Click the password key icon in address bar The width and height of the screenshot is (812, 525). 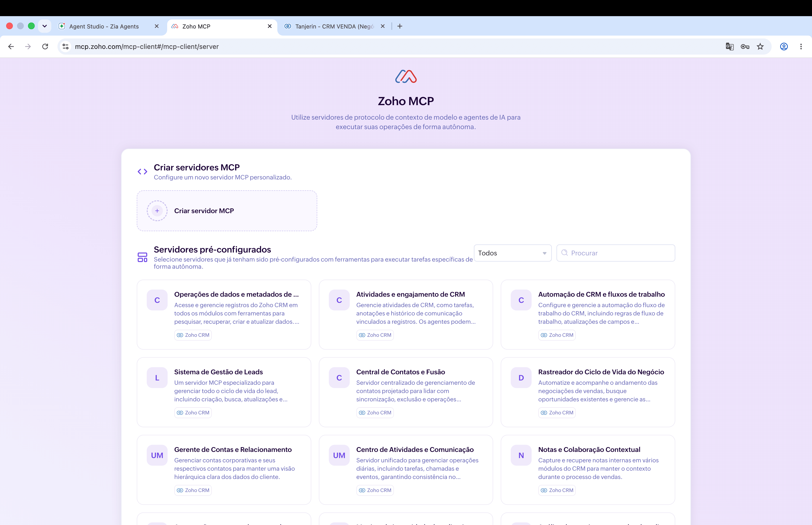(745, 47)
